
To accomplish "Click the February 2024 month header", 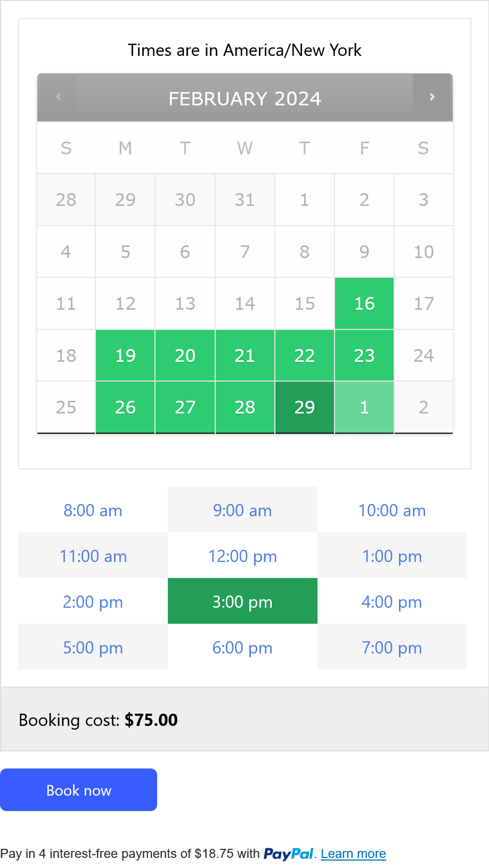I will [244, 98].
